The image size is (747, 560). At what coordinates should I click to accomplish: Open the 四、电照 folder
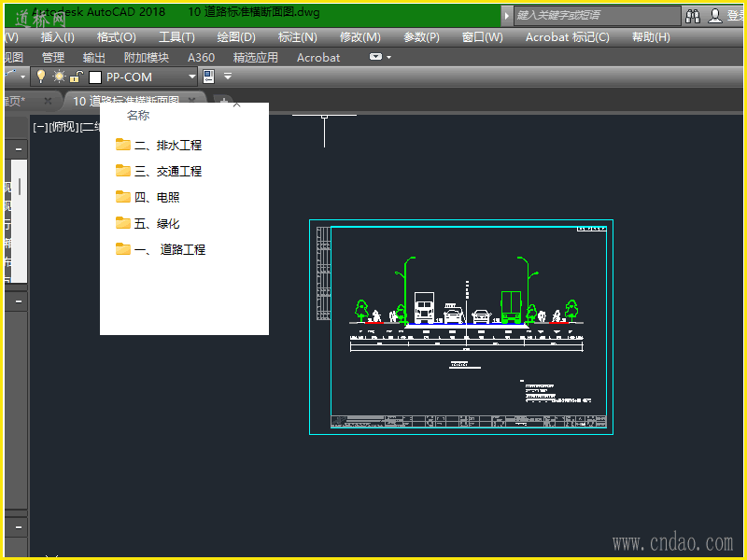point(156,197)
